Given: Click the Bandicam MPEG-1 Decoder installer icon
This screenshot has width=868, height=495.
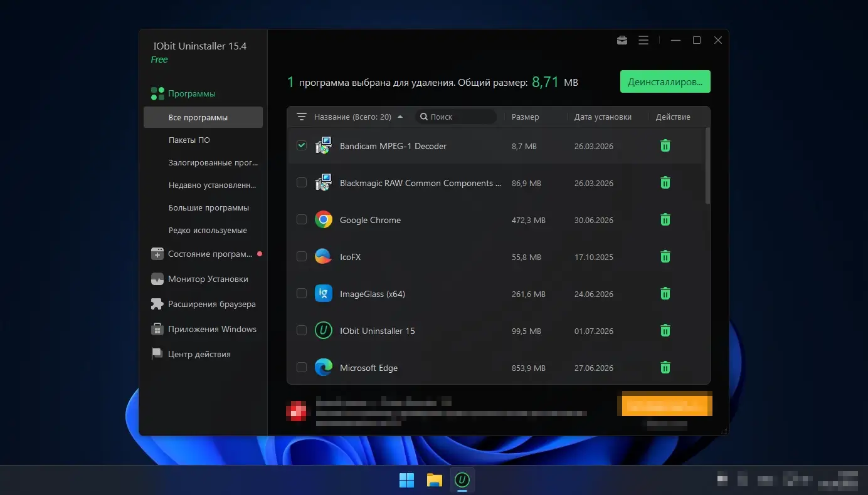Looking at the screenshot, I should pos(323,146).
